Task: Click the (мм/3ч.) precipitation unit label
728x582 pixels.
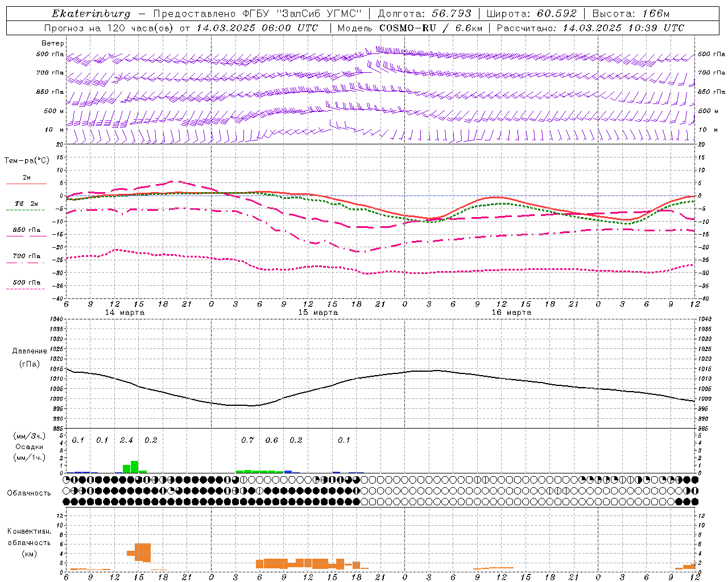Action: pos(30,436)
